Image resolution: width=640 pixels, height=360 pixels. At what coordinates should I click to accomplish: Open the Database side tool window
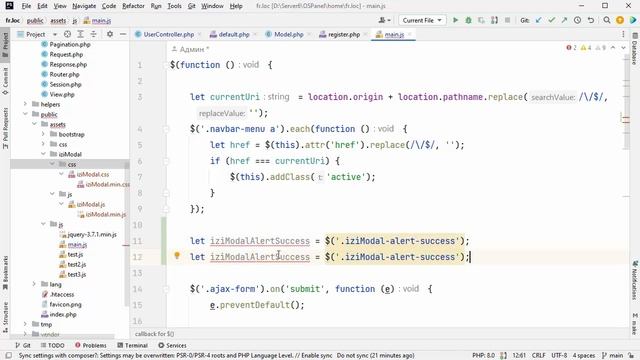point(635,50)
